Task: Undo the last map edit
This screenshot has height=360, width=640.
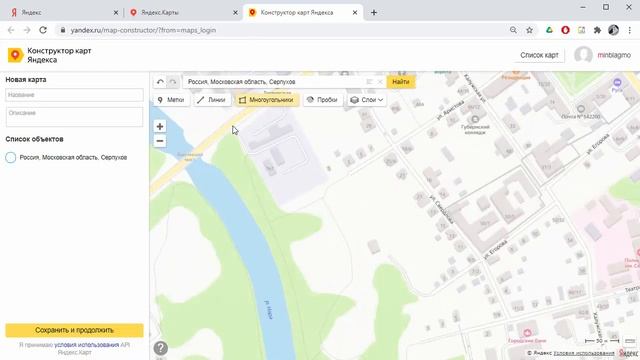Action: pyautogui.click(x=160, y=82)
